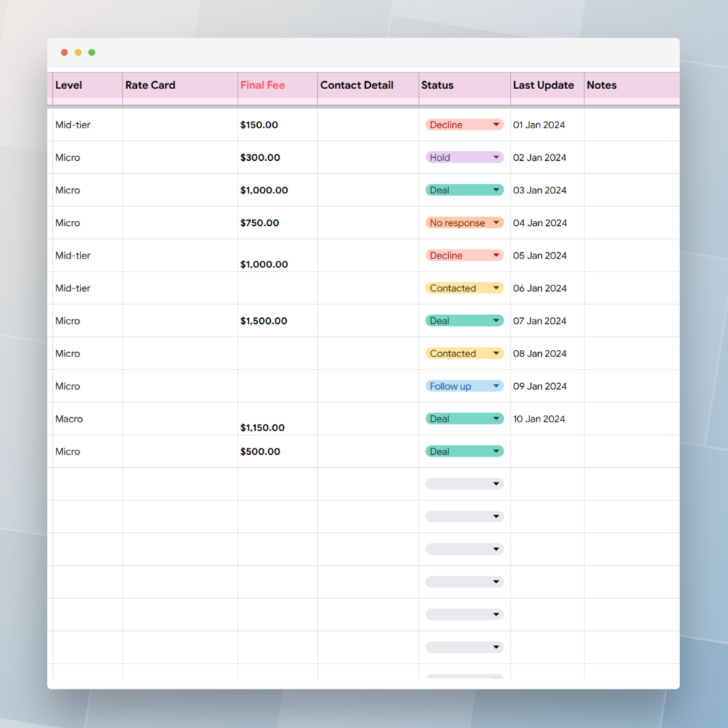Open the Hold status dropdown
The image size is (728, 728).
464,157
